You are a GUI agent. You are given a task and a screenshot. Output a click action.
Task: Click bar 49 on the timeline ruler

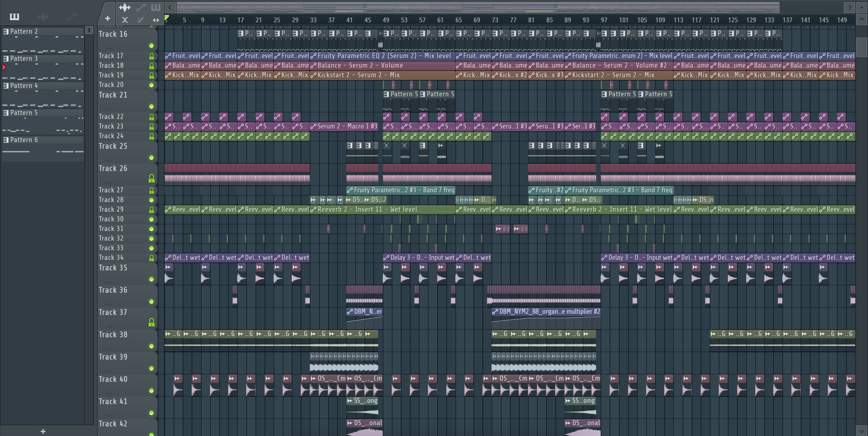[x=386, y=20]
